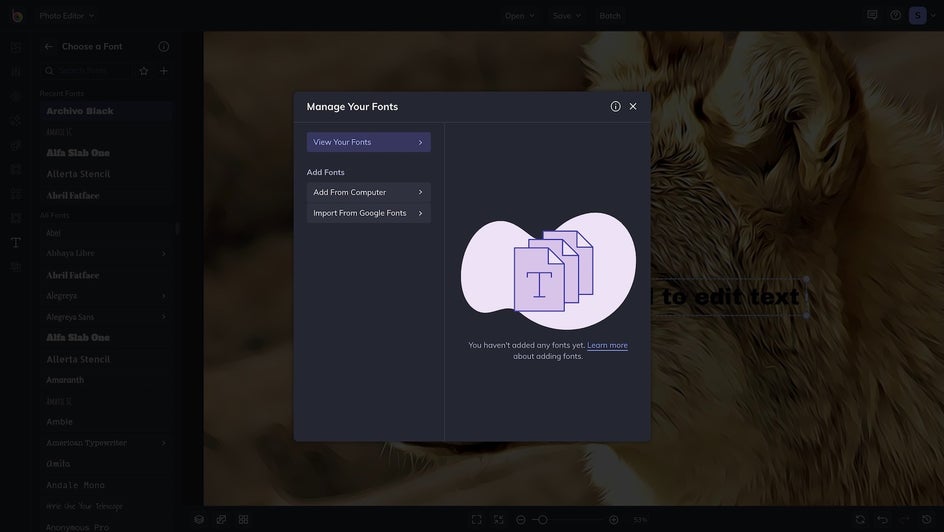This screenshot has width=944, height=532.
Task: Undo last action icon
Action: 883,519
